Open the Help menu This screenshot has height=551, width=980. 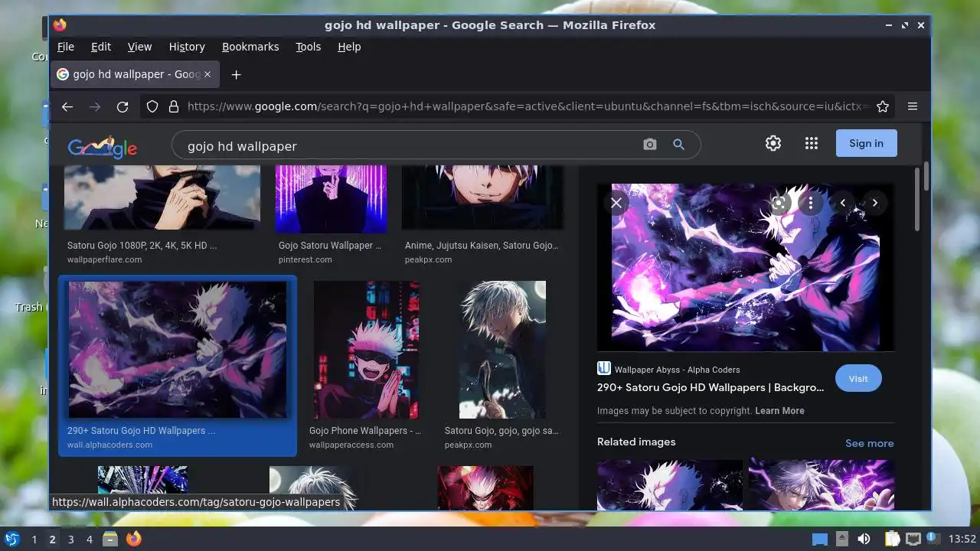349,47
